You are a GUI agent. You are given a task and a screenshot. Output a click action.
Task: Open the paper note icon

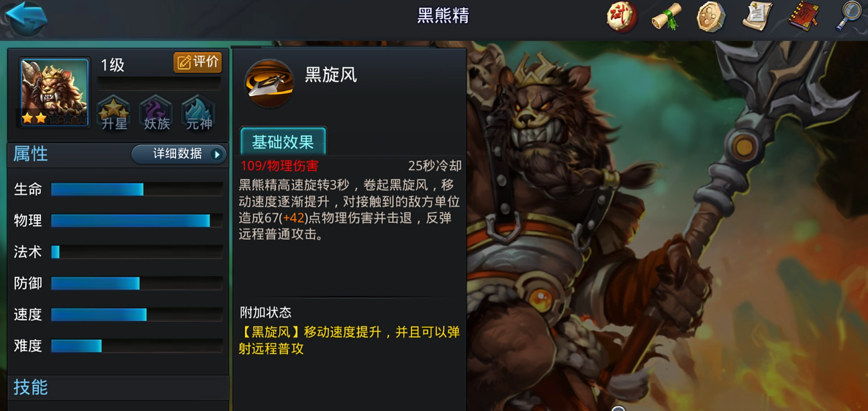click(757, 17)
